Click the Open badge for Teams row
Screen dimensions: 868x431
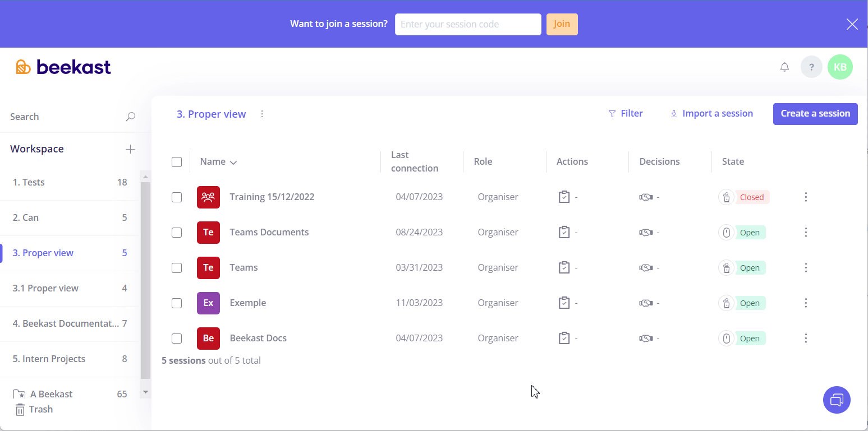pyautogui.click(x=750, y=267)
